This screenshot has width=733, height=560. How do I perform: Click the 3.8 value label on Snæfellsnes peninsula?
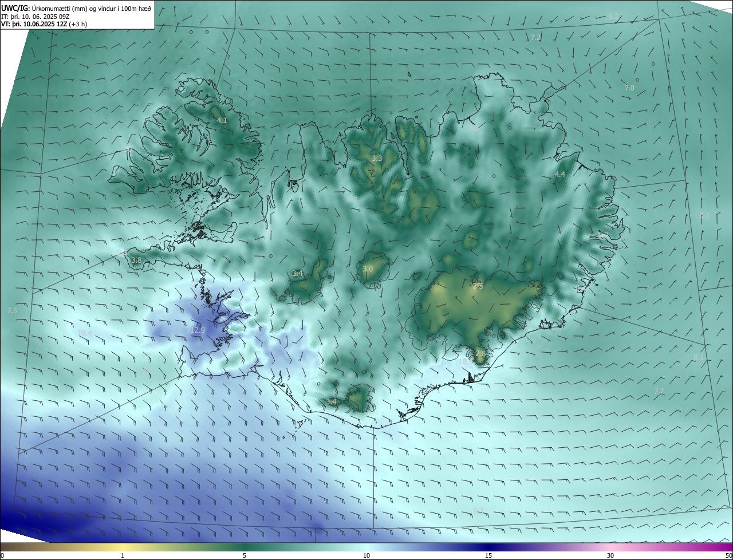click(136, 261)
